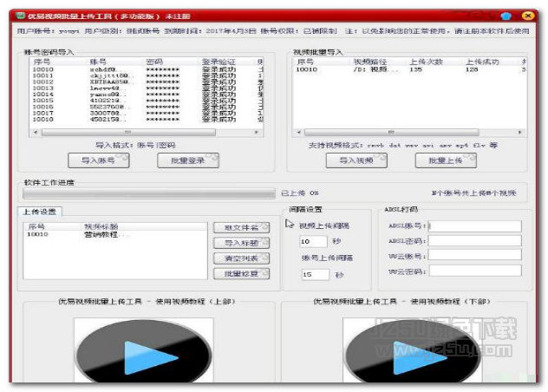Click the ADSL账号 input field
Image resolution: width=548 pixels, height=392 pixels.
point(475,225)
